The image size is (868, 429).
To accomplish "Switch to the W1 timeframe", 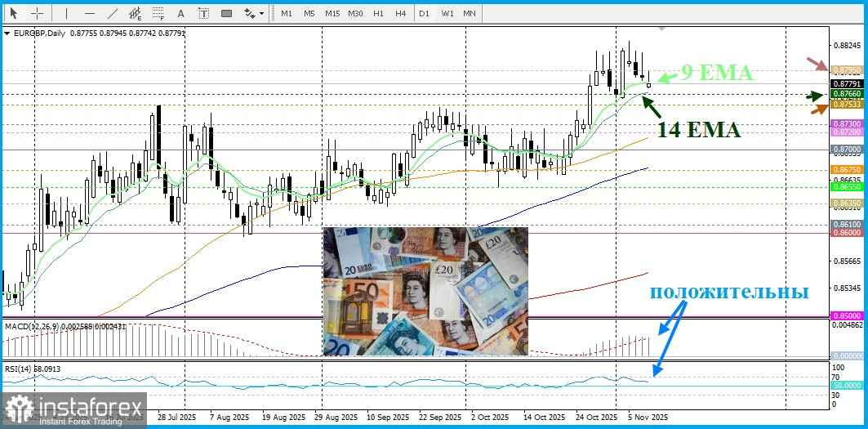I will [447, 13].
